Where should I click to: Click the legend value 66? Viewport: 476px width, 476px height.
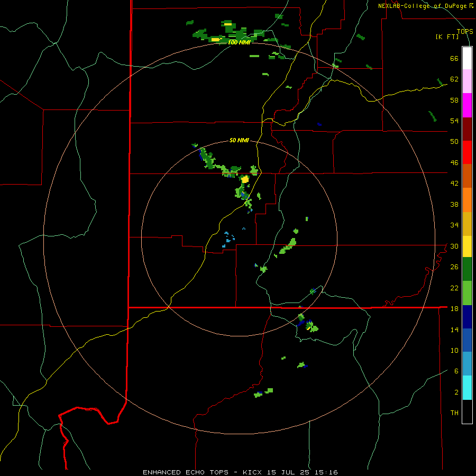454,58
